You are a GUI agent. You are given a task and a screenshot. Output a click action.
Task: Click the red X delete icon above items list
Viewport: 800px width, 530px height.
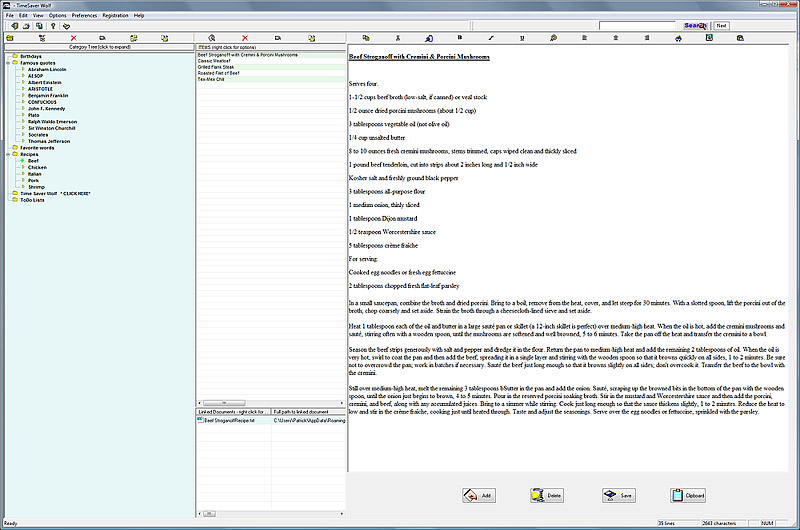pyautogui.click(x=245, y=38)
